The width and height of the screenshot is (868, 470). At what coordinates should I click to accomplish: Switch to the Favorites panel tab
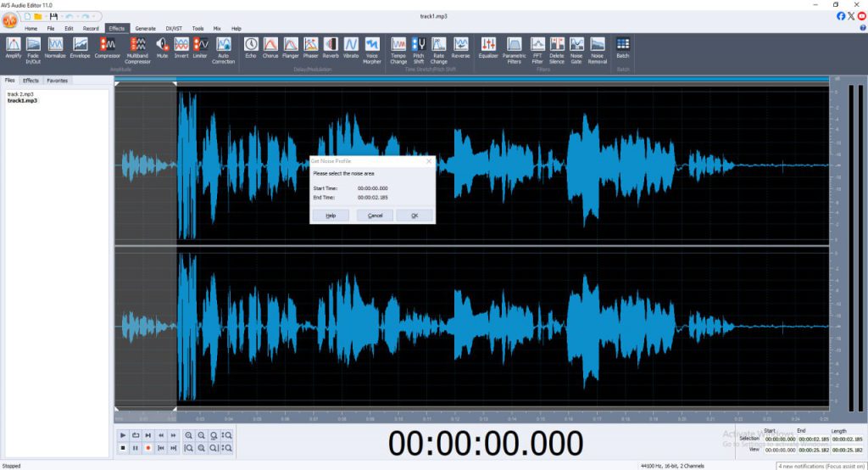[58, 81]
